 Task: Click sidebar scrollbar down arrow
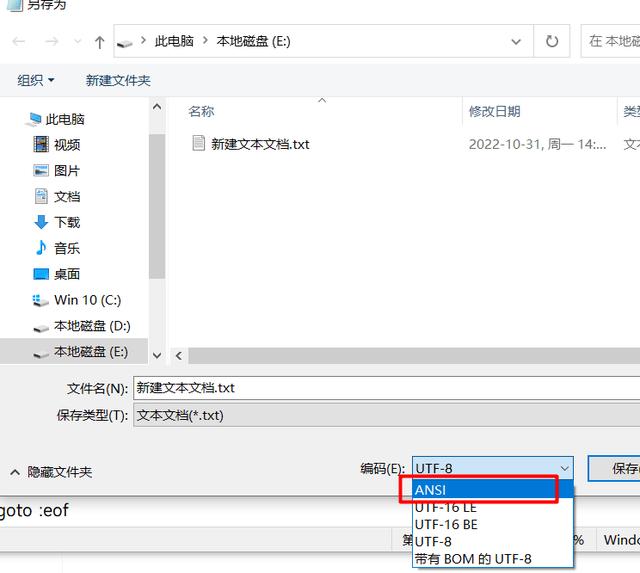[x=157, y=355]
